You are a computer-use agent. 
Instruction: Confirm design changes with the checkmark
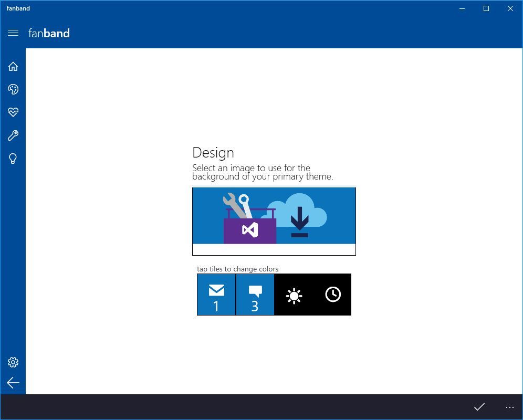(x=479, y=407)
